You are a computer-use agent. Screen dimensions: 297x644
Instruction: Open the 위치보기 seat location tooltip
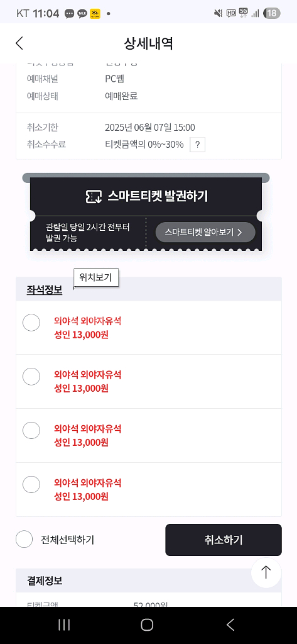coord(96,277)
